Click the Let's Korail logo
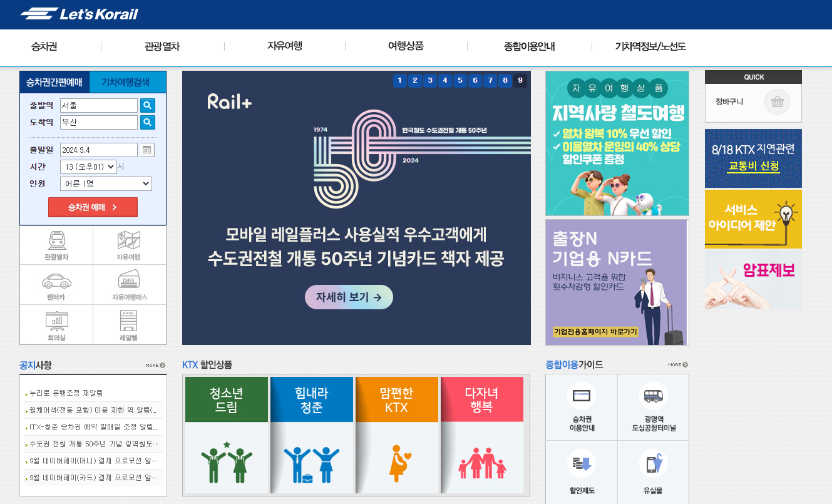 click(79, 14)
